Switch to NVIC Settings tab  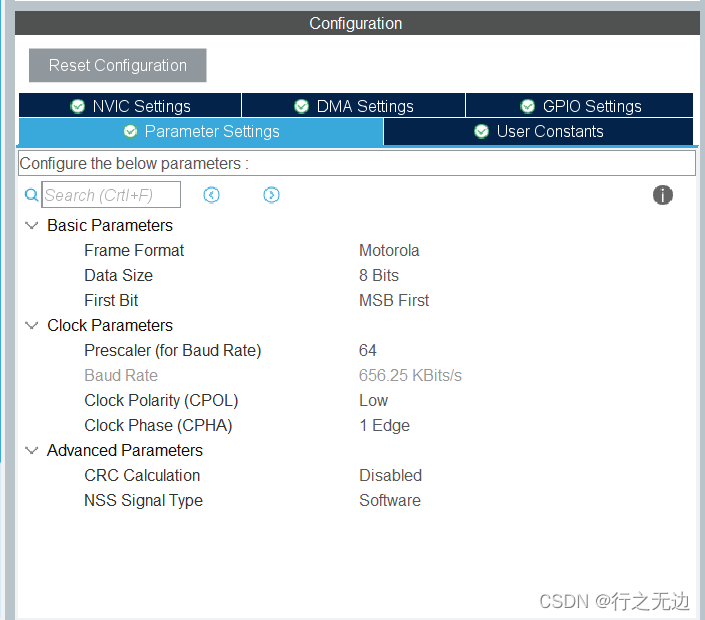(x=130, y=106)
